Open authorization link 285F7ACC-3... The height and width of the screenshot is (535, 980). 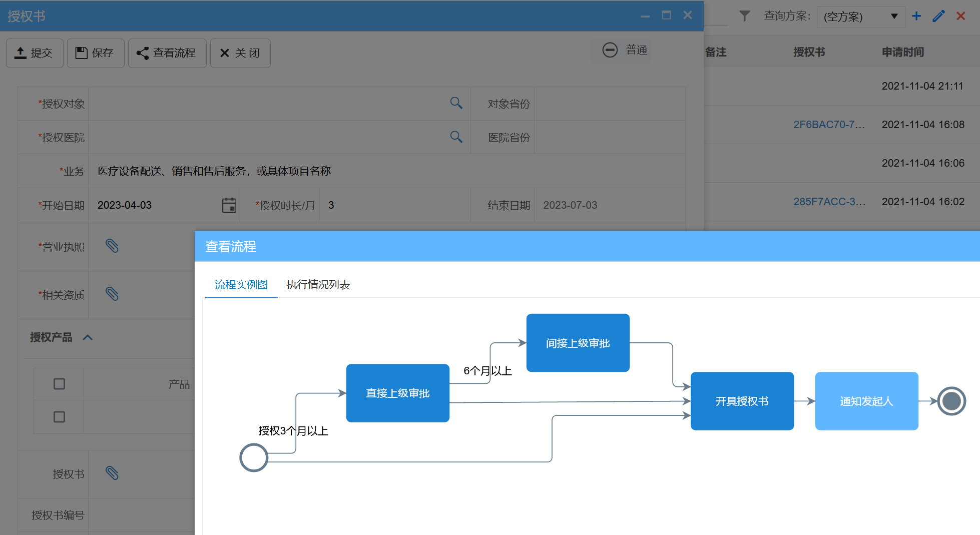[x=829, y=201]
